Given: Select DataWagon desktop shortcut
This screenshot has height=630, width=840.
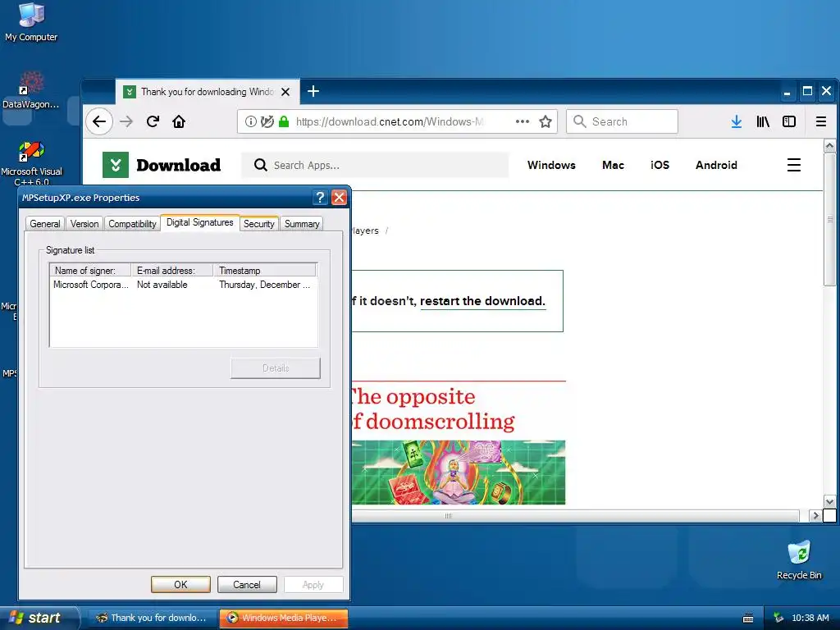Looking at the screenshot, I should (31, 90).
